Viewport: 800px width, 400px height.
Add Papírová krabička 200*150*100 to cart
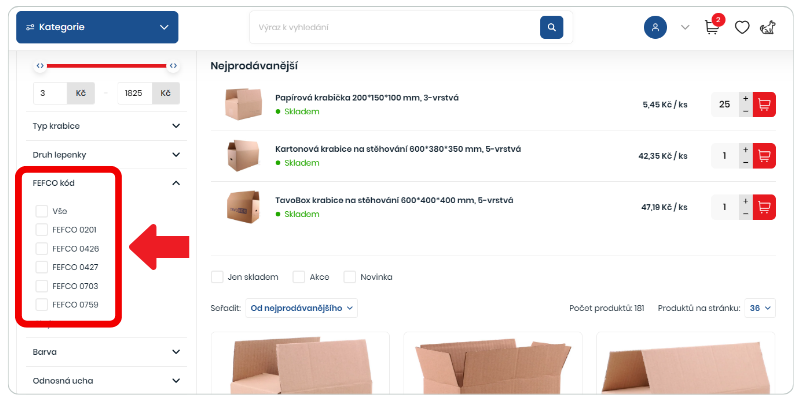[x=764, y=105]
